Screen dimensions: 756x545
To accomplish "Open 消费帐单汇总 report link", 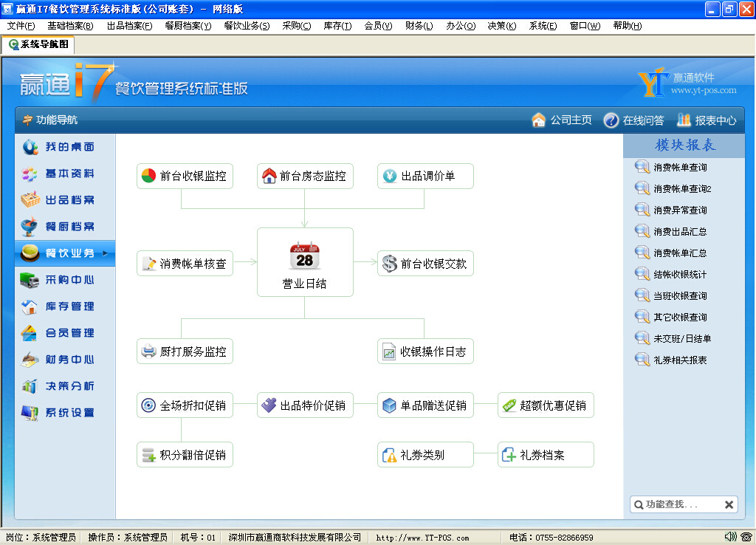I will pyautogui.click(x=680, y=253).
